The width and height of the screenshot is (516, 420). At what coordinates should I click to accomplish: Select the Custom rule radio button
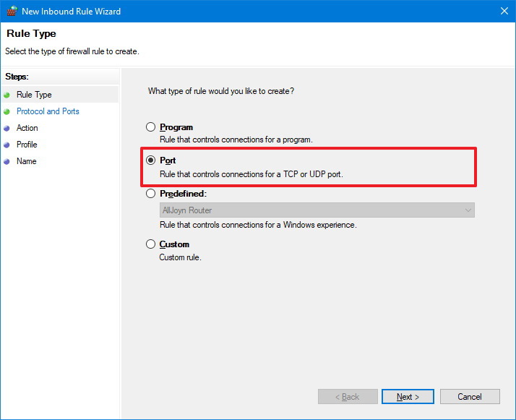tap(151, 244)
